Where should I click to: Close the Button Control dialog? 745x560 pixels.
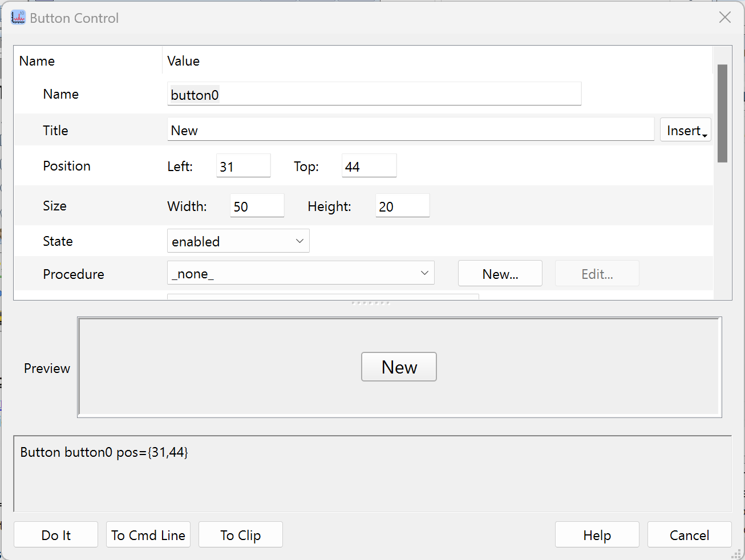coord(724,18)
